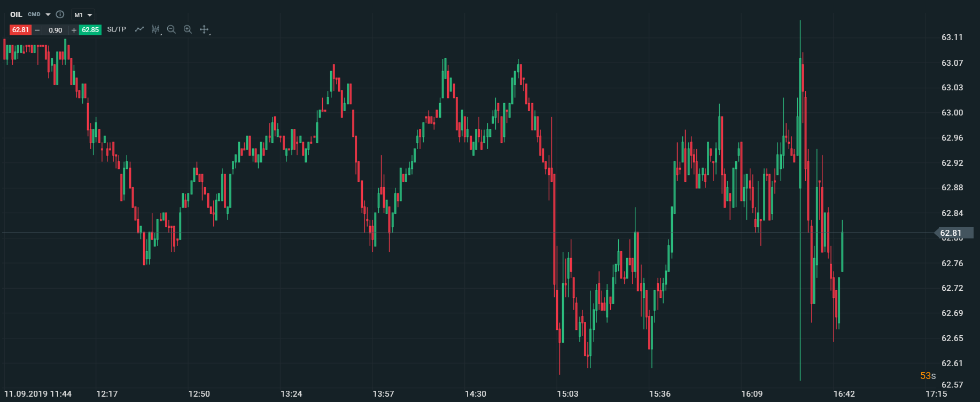Open the M1 timeframe dropdown
Screen dimensions: 980x402
[x=83, y=15]
